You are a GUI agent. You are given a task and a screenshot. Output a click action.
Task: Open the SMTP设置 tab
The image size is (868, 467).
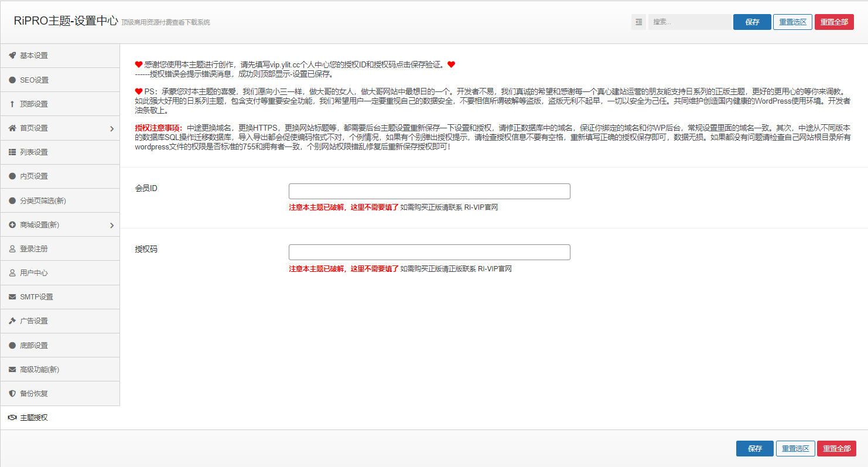coord(60,296)
